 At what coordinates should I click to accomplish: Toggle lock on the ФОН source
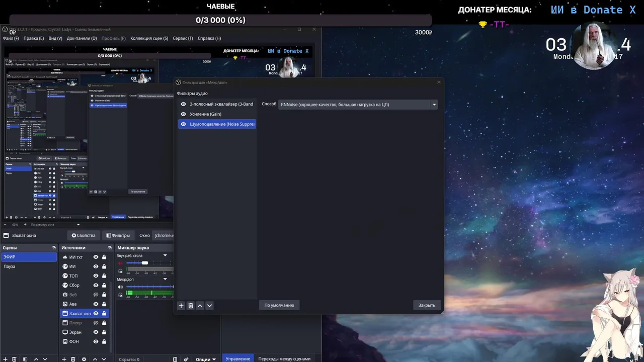tap(104, 342)
